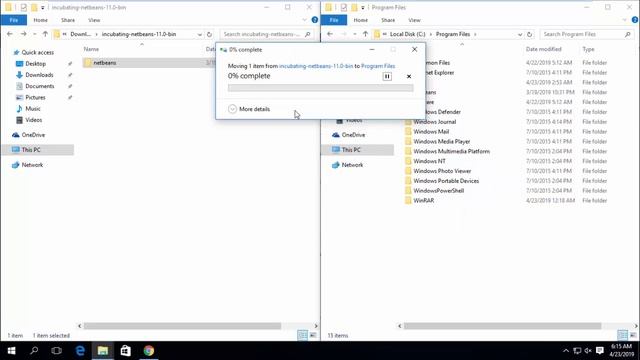Open File tab in Program Files window
The image size is (640, 360).
(334, 20)
